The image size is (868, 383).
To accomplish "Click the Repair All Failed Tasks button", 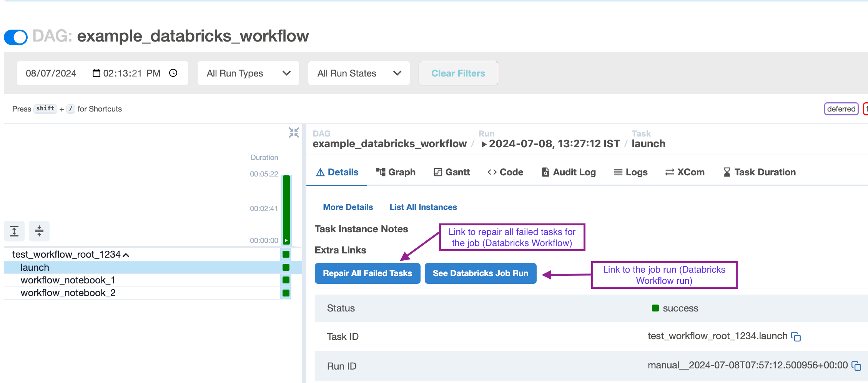I will click(x=367, y=273).
